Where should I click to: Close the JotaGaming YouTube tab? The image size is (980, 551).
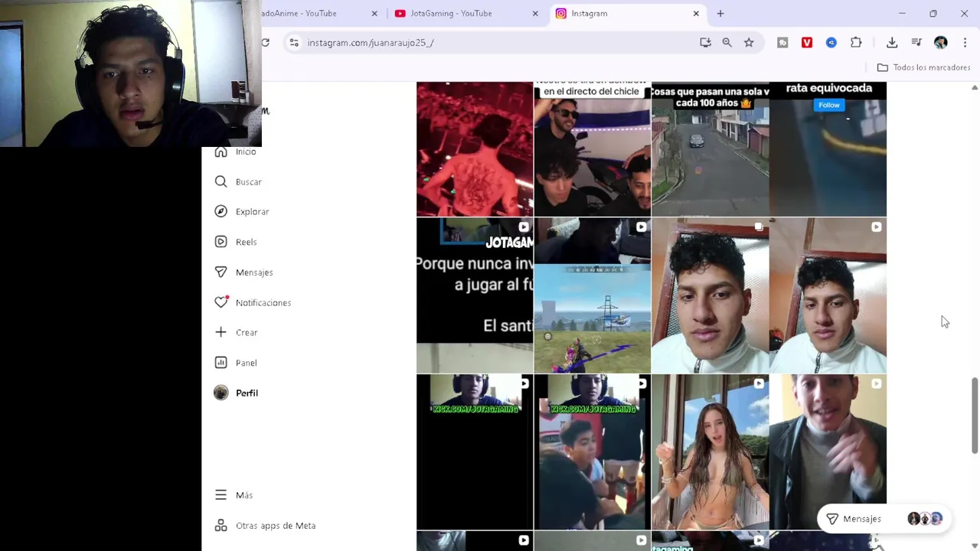(535, 14)
